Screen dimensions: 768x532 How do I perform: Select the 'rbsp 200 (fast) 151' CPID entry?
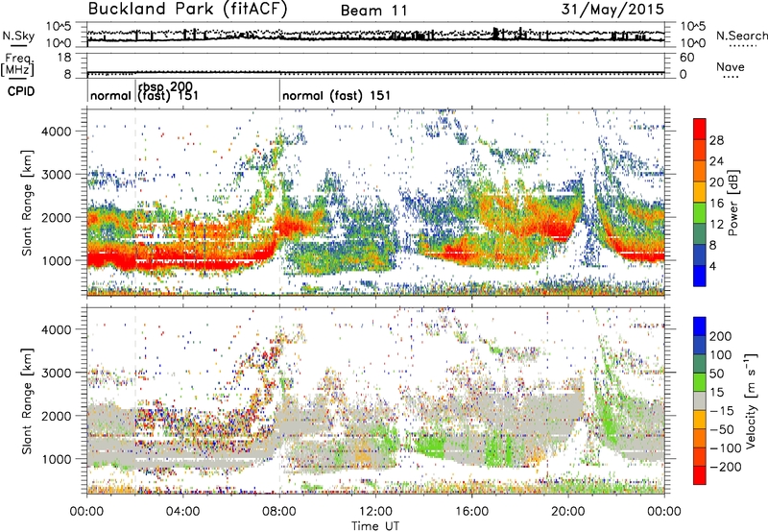click(x=167, y=91)
